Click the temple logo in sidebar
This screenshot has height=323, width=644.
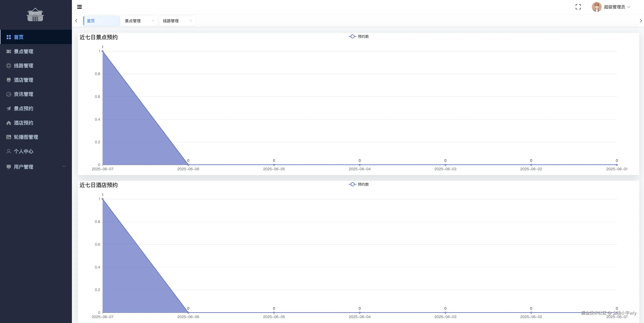pyautogui.click(x=35, y=15)
